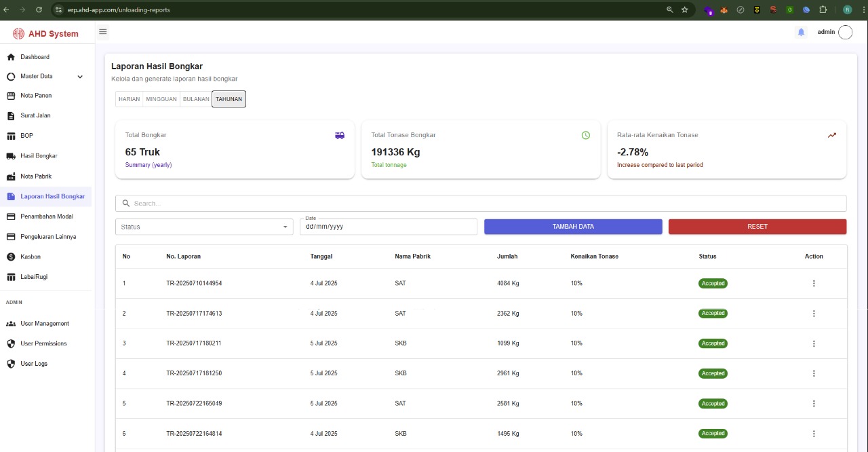Image resolution: width=868 pixels, height=452 pixels.
Task: Click the red RESET button
Action: pyautogui.click(x=757, y=227)
